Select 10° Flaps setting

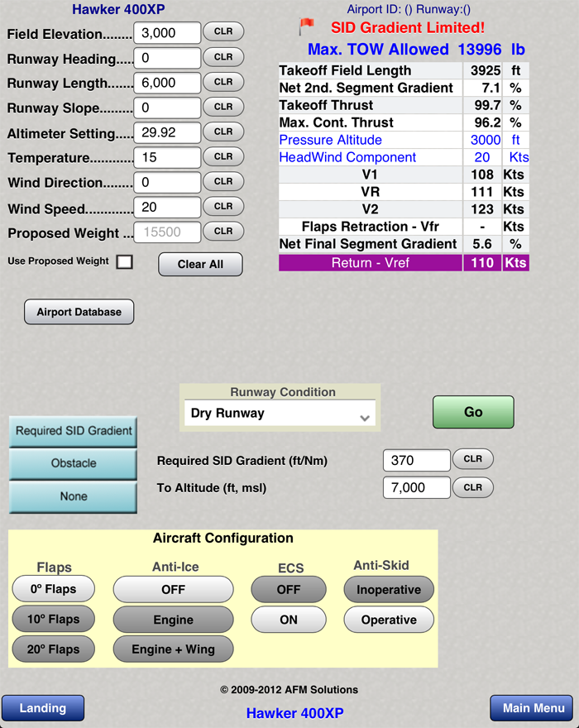54,620
